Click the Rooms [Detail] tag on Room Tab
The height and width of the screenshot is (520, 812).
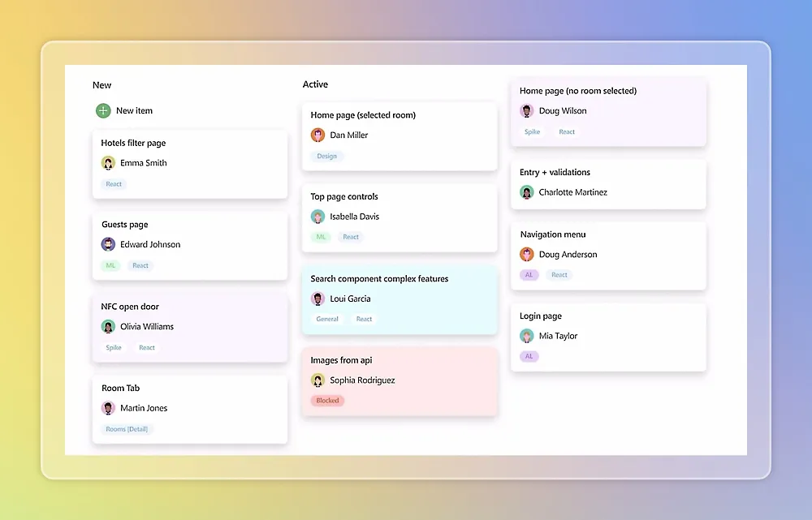coord(127,429)
